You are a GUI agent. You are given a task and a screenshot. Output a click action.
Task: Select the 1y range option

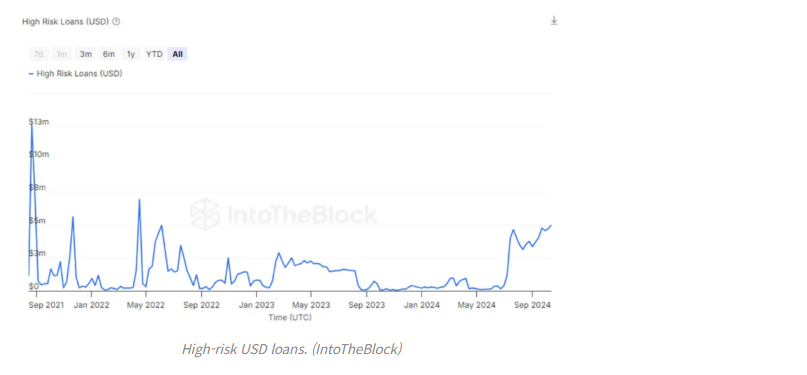pos(131,54)
